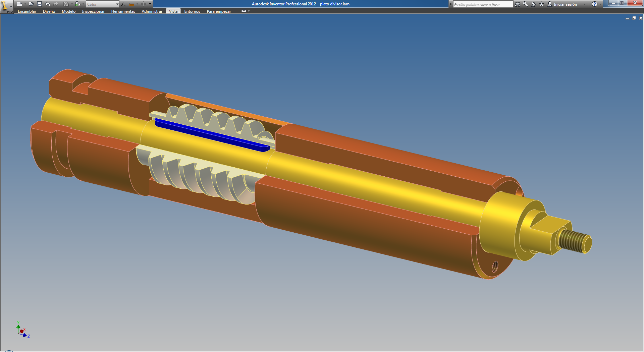Select the blue key in the shaft
Image resolution: width=644 pixels, height=352 pixels.
pyautogui.click(x=212, y=135)
